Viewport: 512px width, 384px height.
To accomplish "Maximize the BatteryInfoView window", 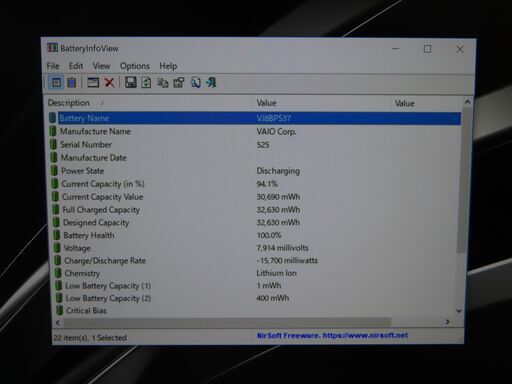I will tap(427, 49).
